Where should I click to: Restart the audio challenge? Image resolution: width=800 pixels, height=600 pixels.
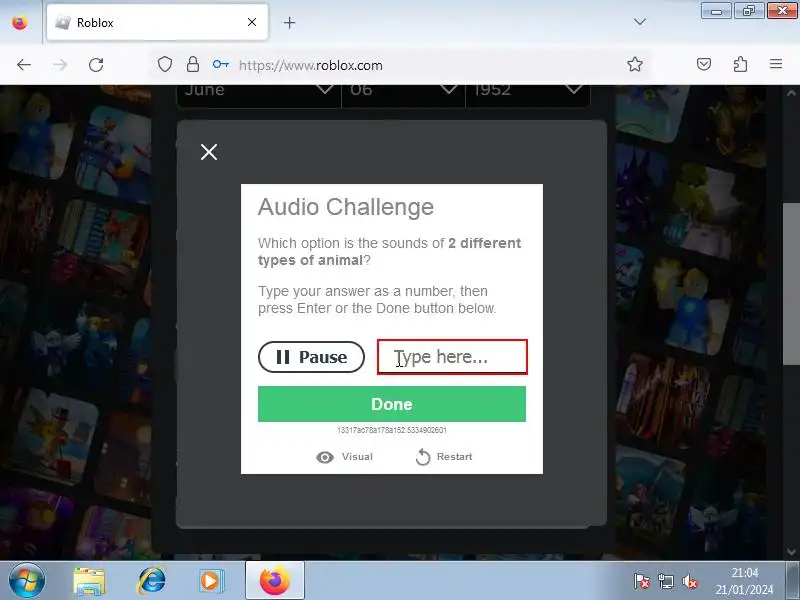[x=444, y=457]
